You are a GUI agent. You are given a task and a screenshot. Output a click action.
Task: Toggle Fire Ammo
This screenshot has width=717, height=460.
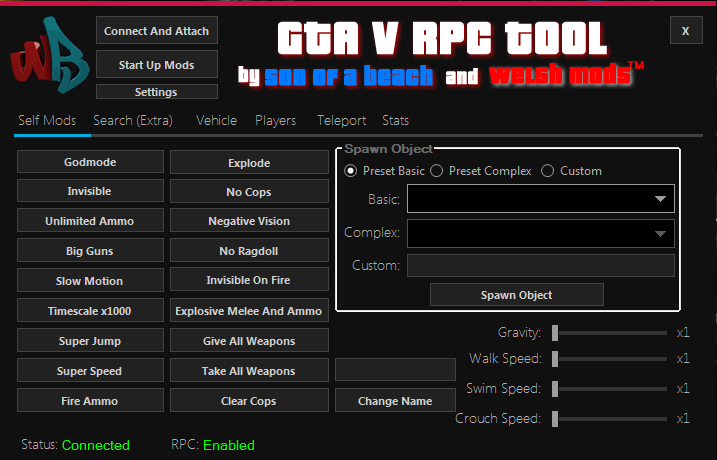click(x=90, y=401)
